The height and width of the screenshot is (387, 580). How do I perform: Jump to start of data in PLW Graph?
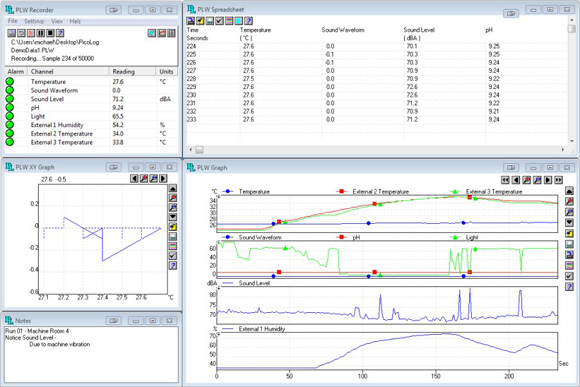pyautogui.click(x=505, y=180)
